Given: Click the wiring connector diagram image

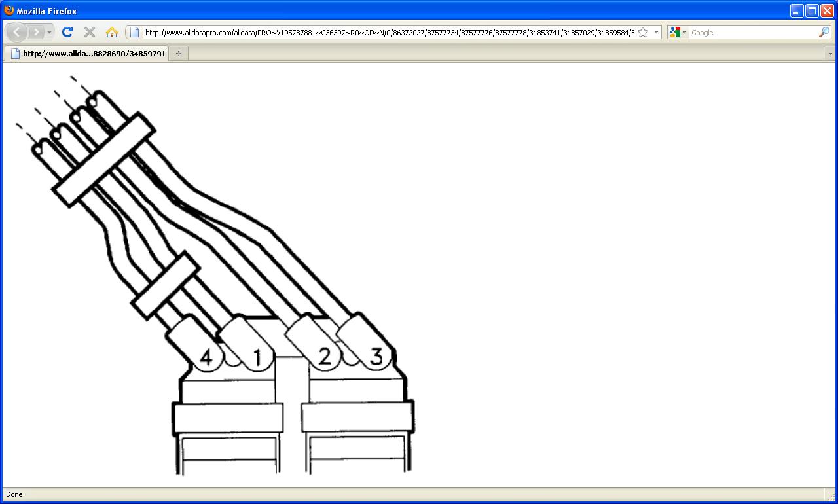Looking at the screenshot, I should 215,274.
